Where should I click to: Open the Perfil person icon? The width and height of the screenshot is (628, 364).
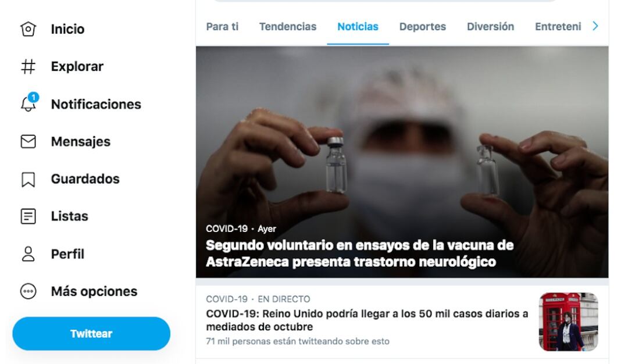[x=28, y=254]
